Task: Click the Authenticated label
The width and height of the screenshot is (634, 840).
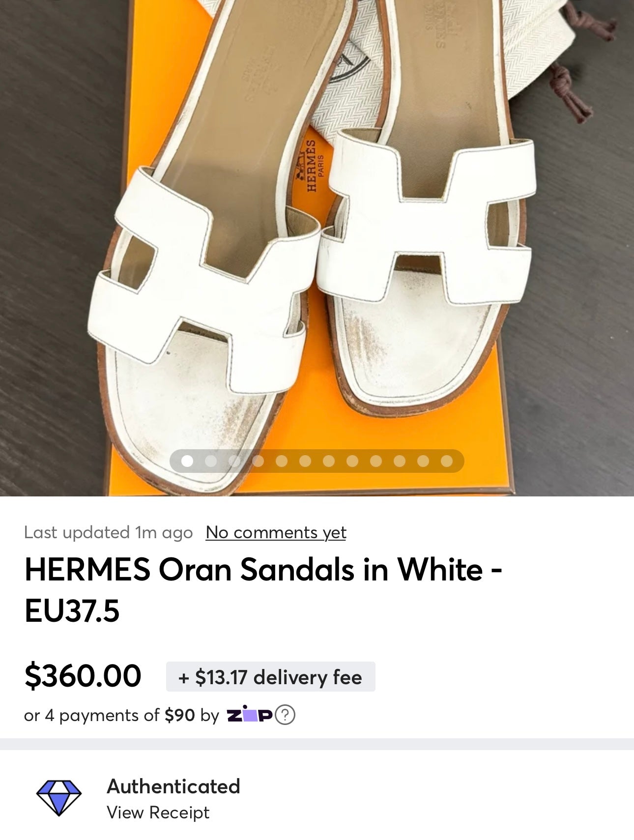Action: tap(173, 786)
